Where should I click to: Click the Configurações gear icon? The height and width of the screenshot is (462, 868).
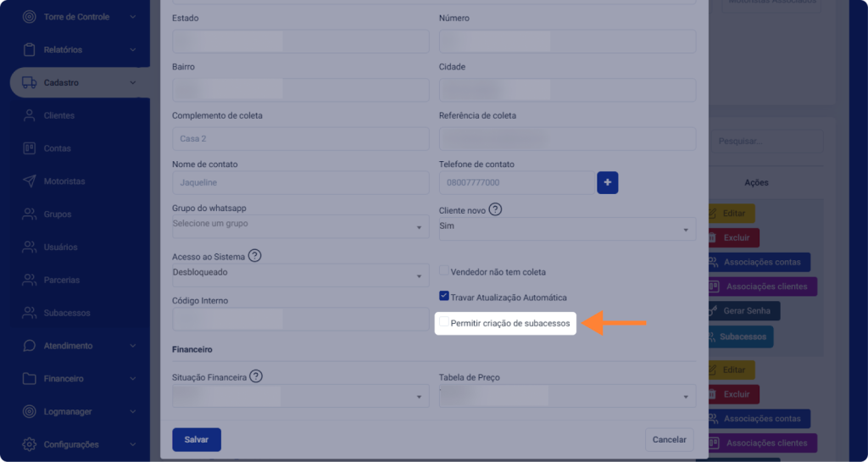pyautogui.click(x=29, y=444)
